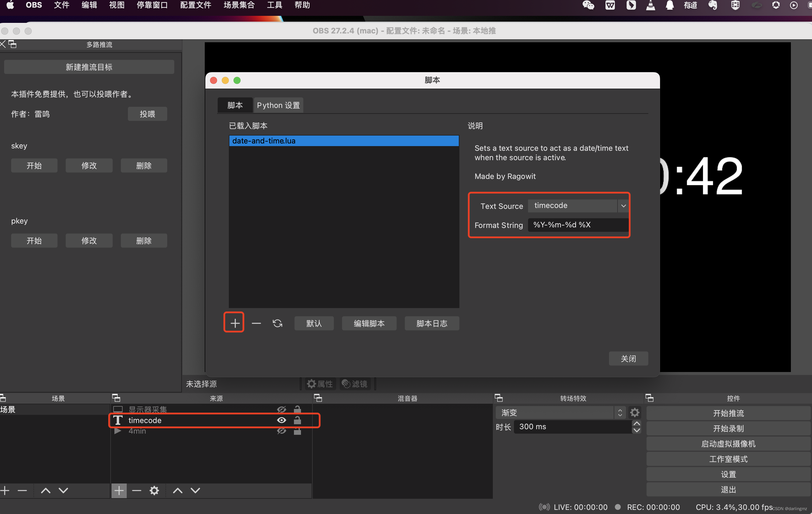The image size is (812, 514).
Task: Decrease the transition duration with the down stepper
Action: (636, 430)
